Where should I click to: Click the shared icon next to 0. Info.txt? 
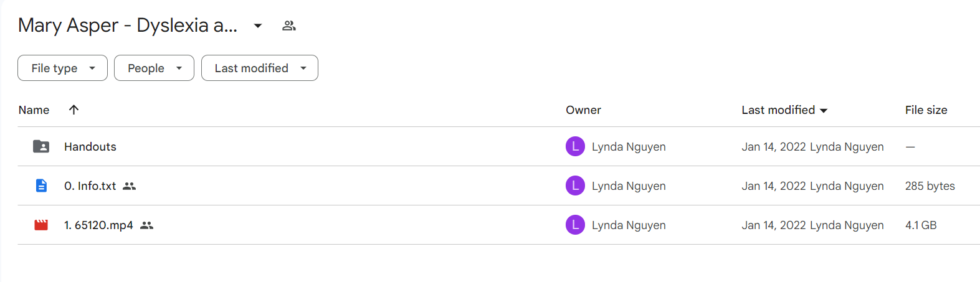click(x=130, y=186)
